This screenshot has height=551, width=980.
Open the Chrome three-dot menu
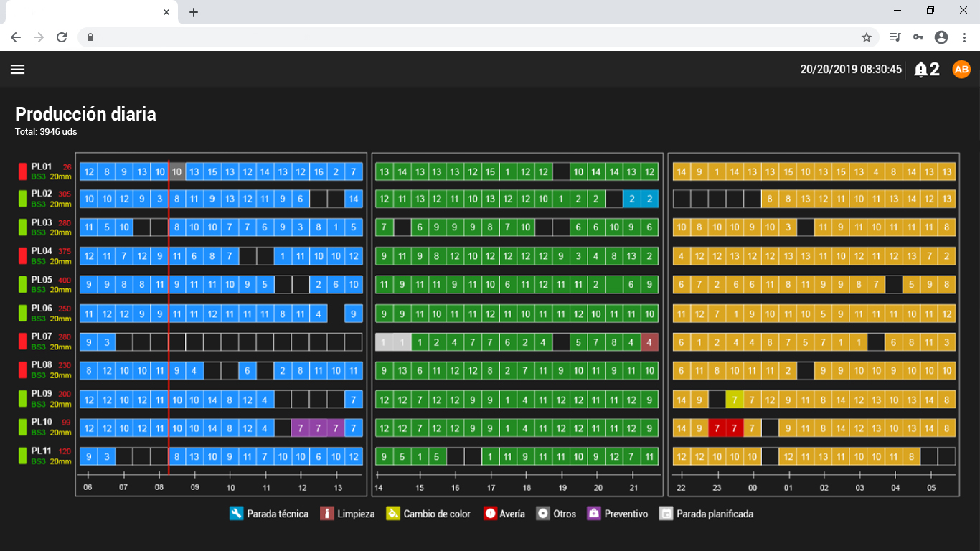(x=964, y=37)
